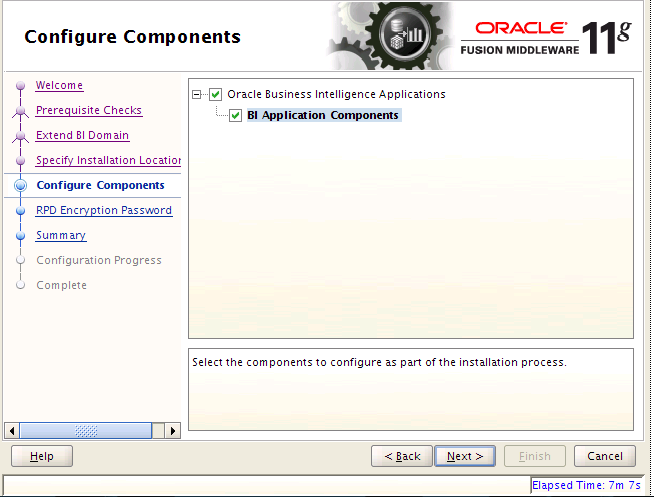Screen dimensions: 654x497
Task: Click the left scroll arrow in navigation pane
Action: pyautogui.click(x=12, y=431)
